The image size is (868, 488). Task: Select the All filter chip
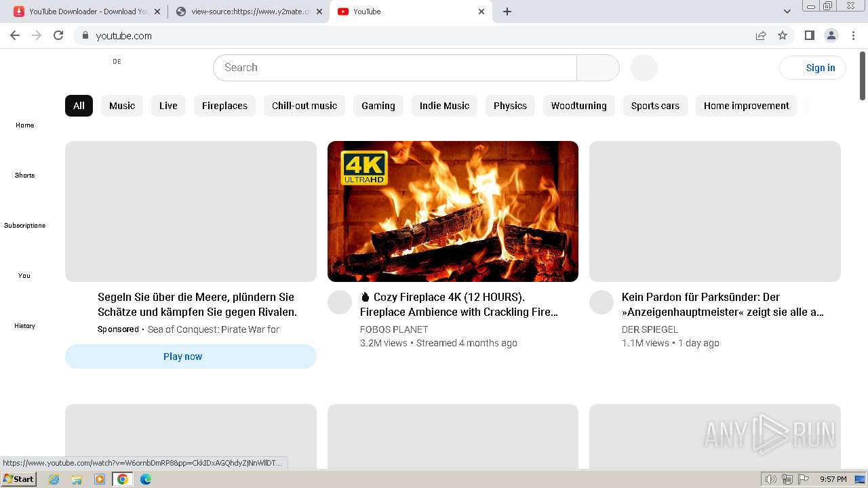pyautogui.click(x=79, y=106)
